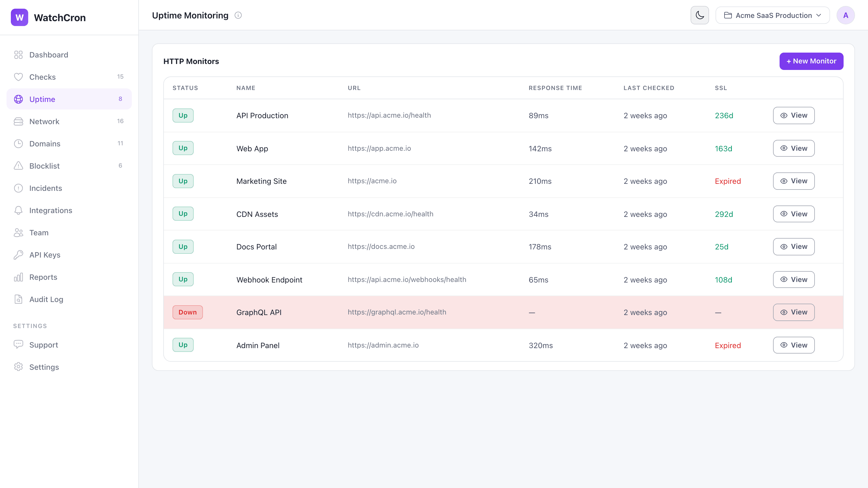Click the Up badge in API Production row
868x488 pixels.
click(x=183, y=115)
